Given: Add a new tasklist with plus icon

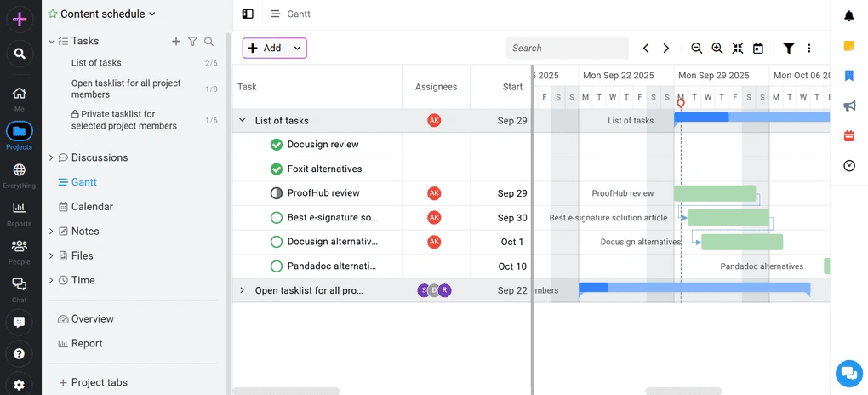Looking at the screenshot, I should [176, 41].
